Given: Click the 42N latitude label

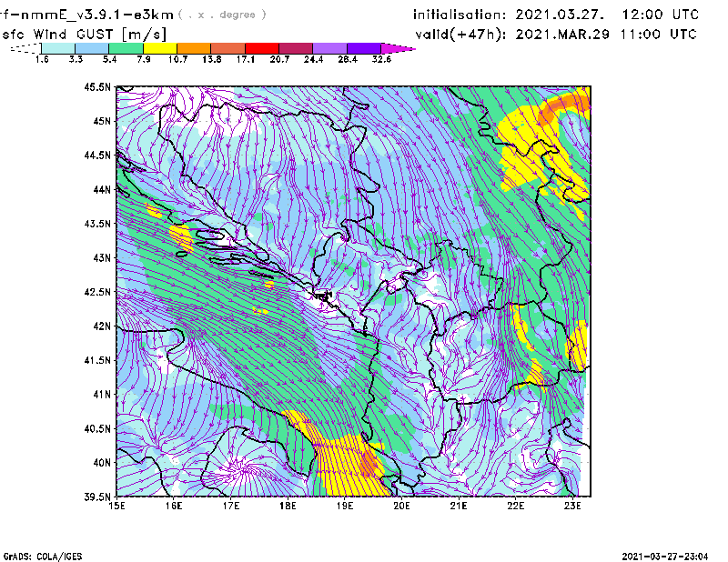Looking at the screenshot, I should tap(102, 326).
